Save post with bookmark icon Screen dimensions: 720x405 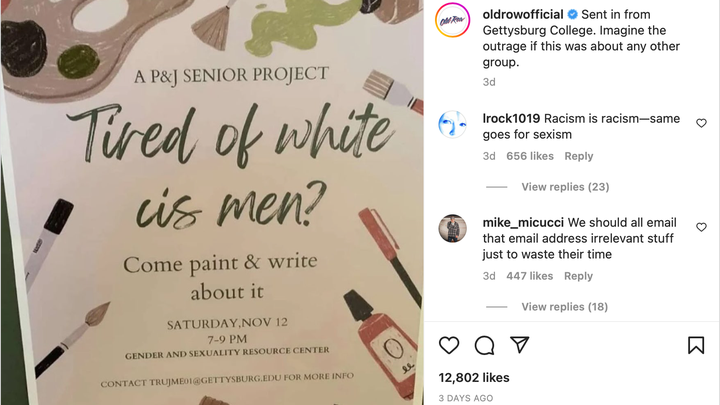tap(696, 345)
